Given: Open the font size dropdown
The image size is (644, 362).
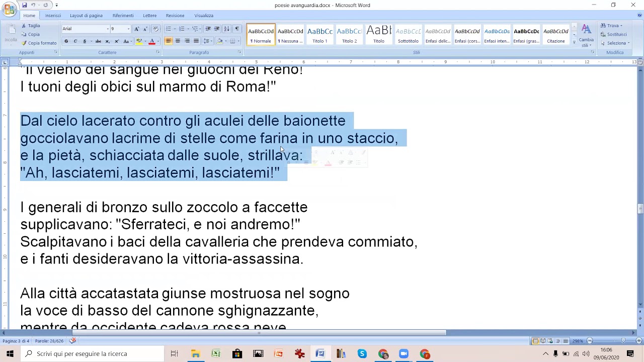Looking at the screenshot, I should pos(128,29).
